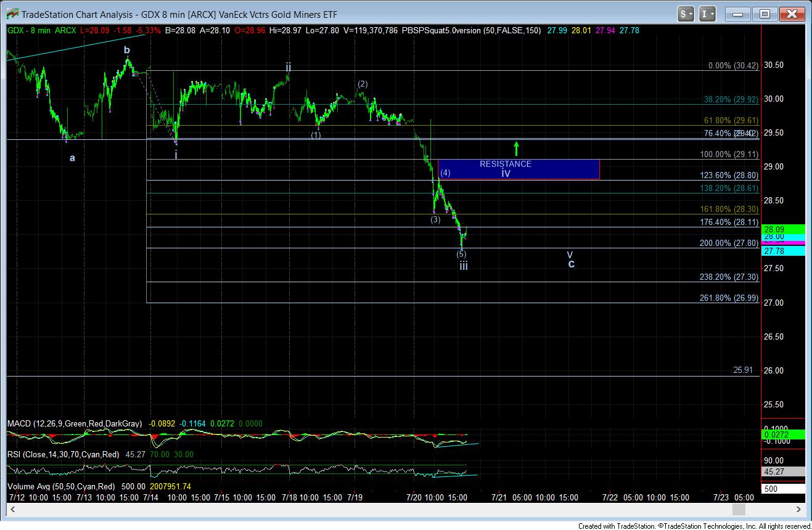Select the wave 'i' label near 7/14
The image size is (812, 530).
point(176,155)
